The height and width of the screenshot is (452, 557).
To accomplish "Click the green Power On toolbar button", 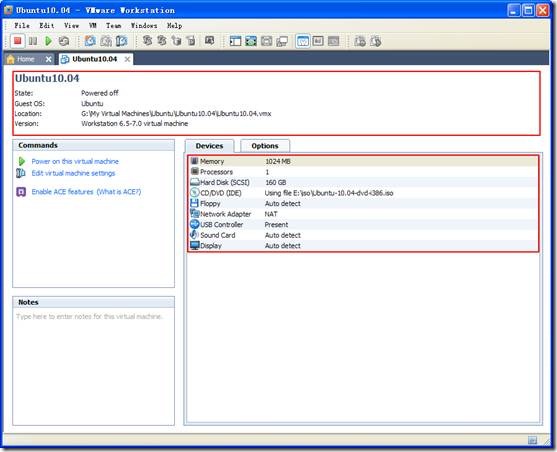I will point(48,41).
